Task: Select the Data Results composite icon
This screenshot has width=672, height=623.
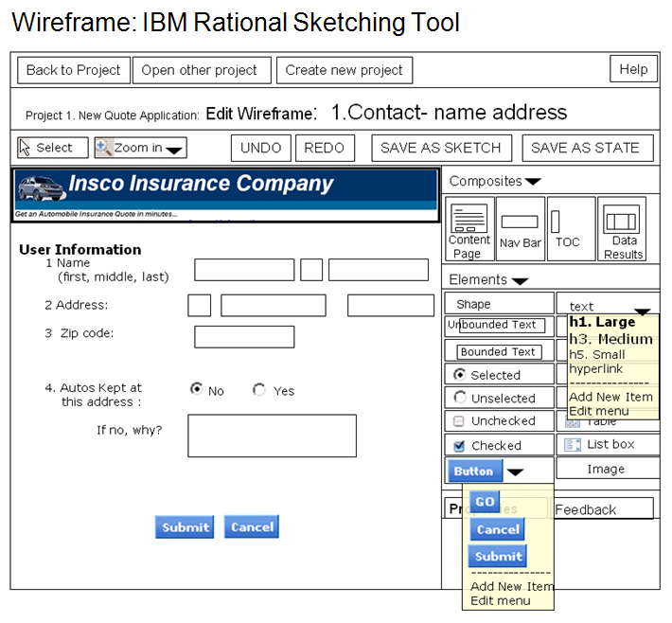Action: click(x=622, y=228)
